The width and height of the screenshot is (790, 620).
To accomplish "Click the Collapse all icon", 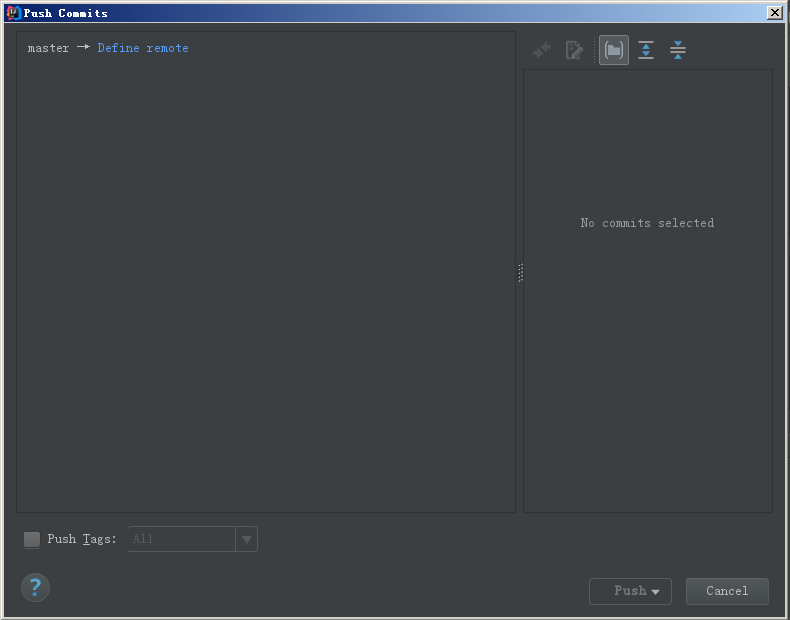I will click(x=678, y=50).
